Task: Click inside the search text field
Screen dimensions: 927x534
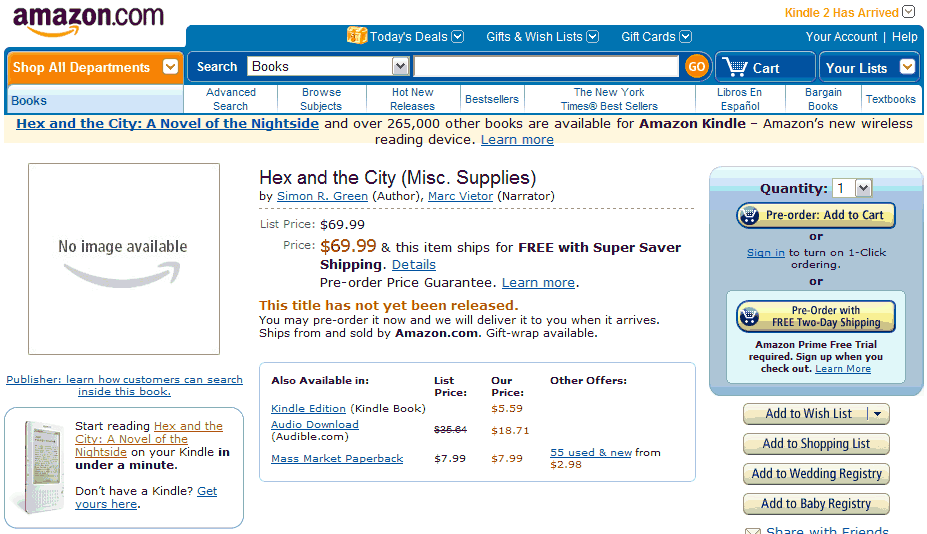Action: (x=546, y=66)
